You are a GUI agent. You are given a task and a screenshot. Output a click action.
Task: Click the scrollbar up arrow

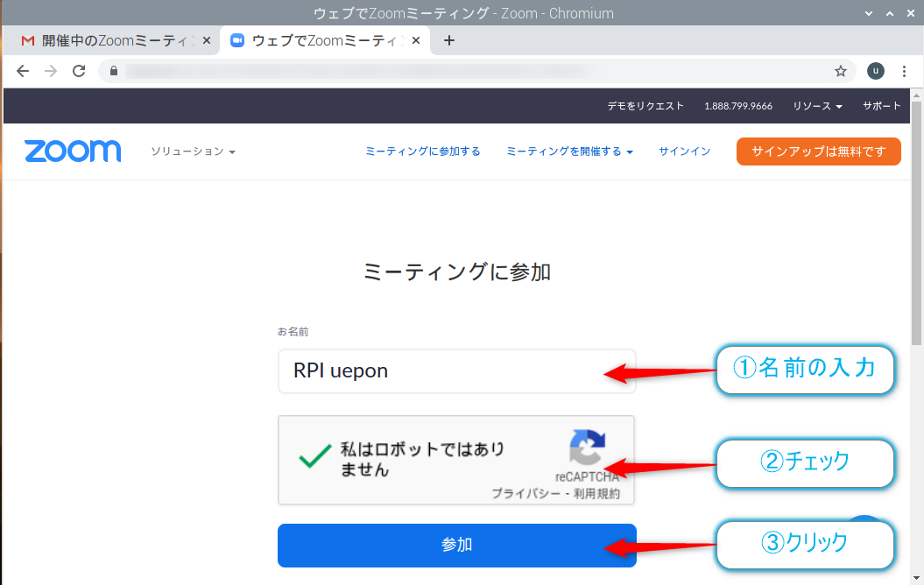click(x=916, y=95)
